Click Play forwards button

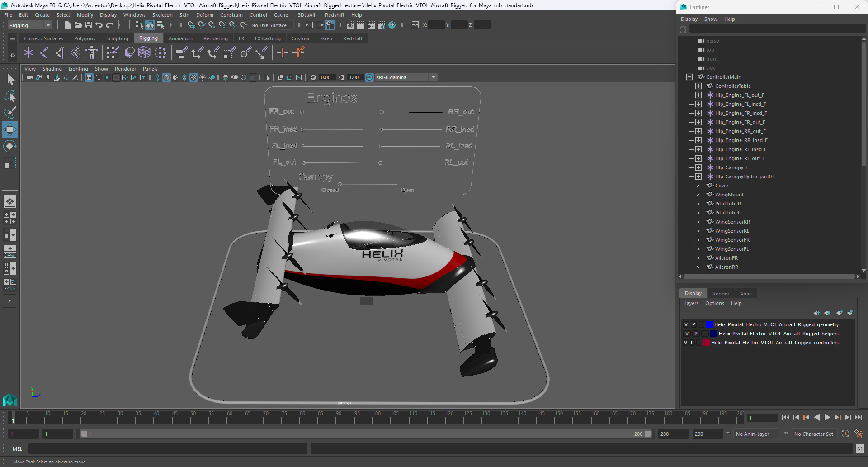point(827,417)
